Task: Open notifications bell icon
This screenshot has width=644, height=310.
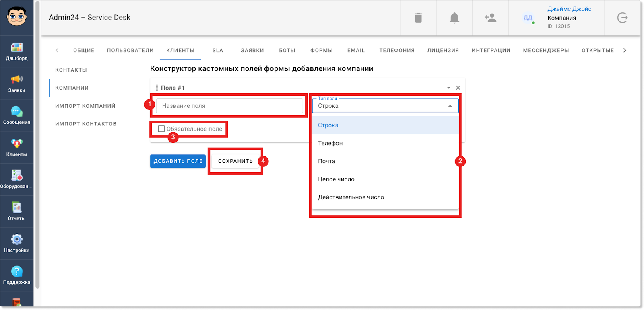Action: (454, 18)
